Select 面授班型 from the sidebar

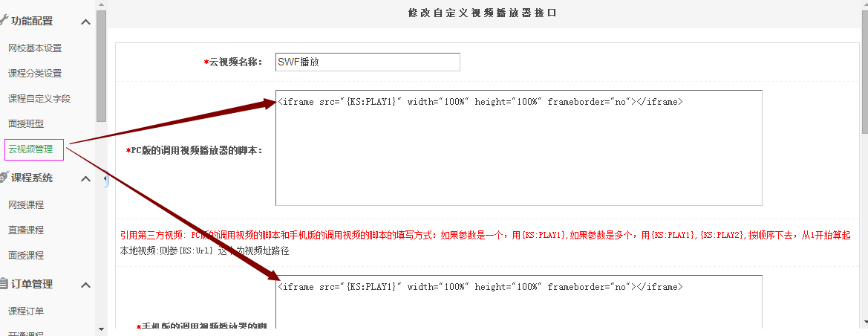tap(26, 123)
